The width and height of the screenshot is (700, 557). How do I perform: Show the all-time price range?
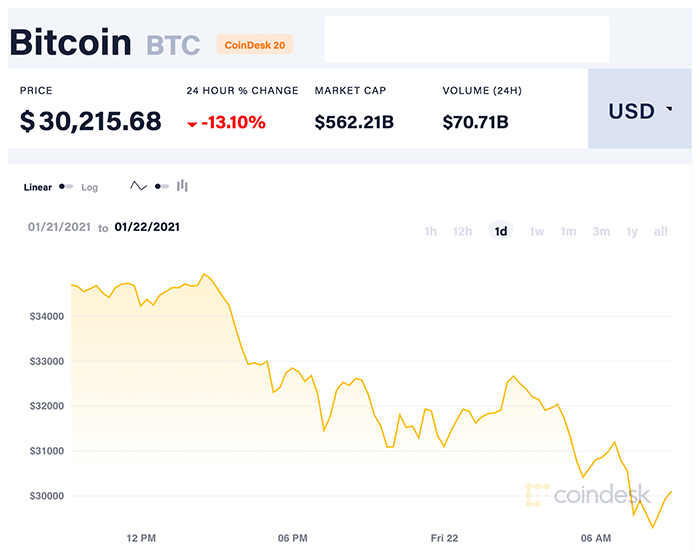click(661, 231)
